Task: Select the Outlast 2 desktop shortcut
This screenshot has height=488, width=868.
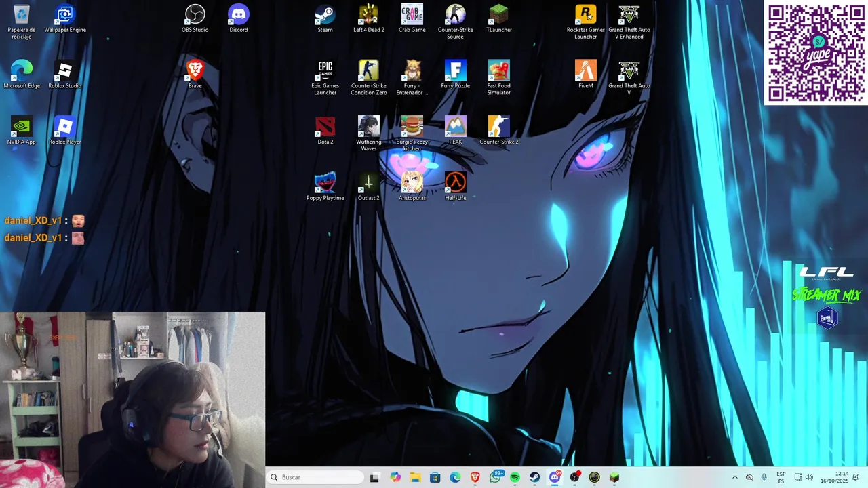Action: (x=369, y=187)
